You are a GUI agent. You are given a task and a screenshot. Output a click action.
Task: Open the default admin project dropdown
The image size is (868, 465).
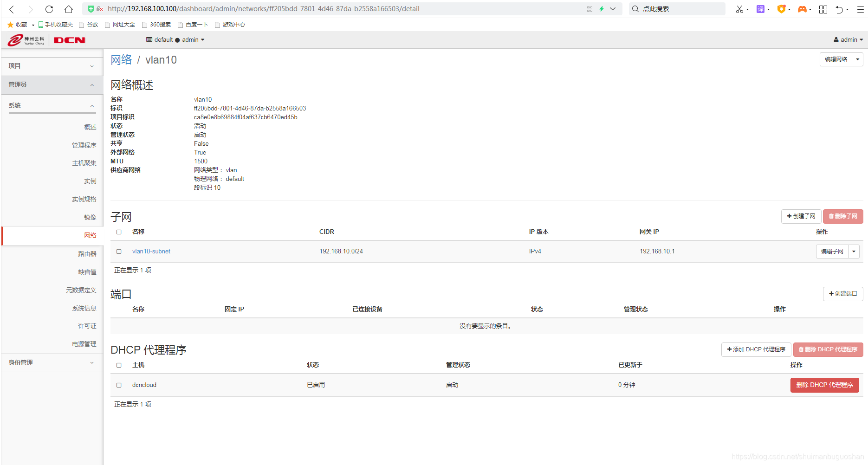click(175, 40)
